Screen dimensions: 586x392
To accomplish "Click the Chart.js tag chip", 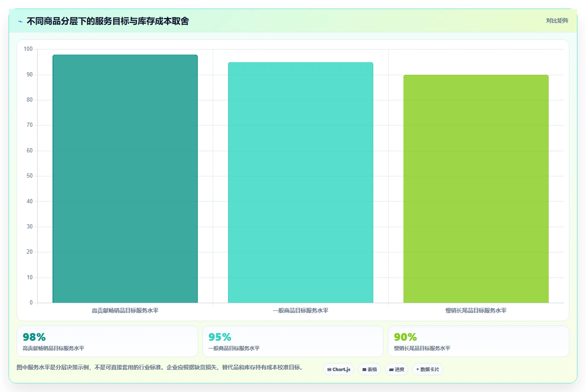I will (339, 369).
